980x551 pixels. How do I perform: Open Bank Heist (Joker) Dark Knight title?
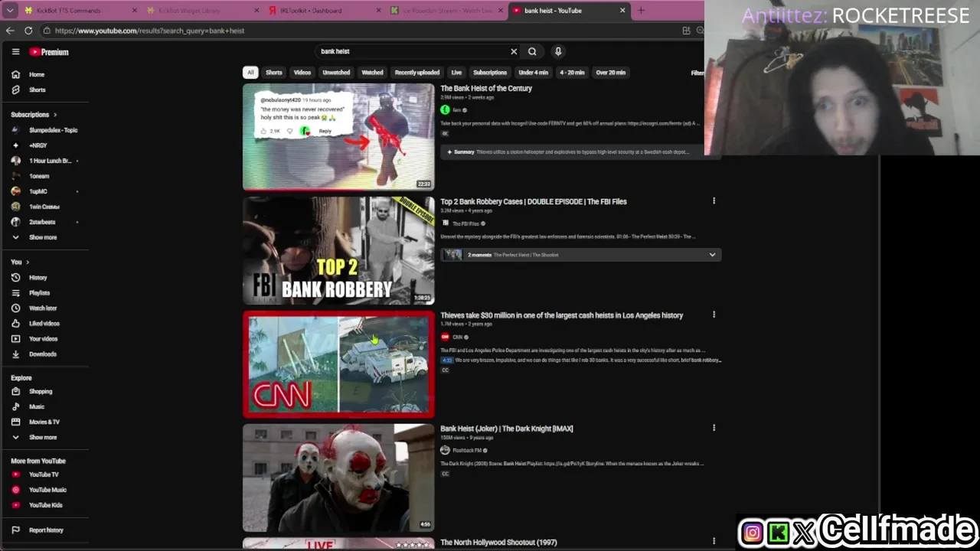click(x=506, y=429)
